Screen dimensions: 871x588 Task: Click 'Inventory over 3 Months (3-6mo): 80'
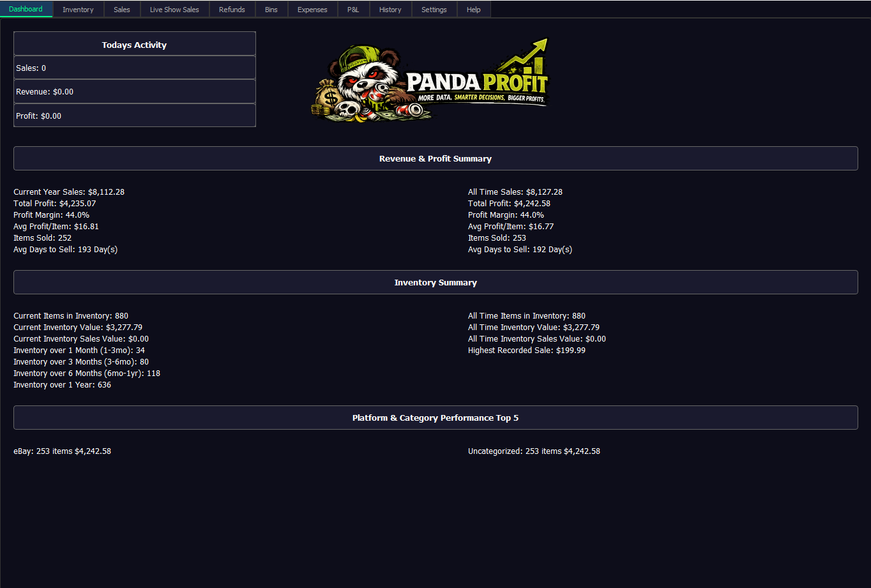pyautogui.click(x=81, y=361)
